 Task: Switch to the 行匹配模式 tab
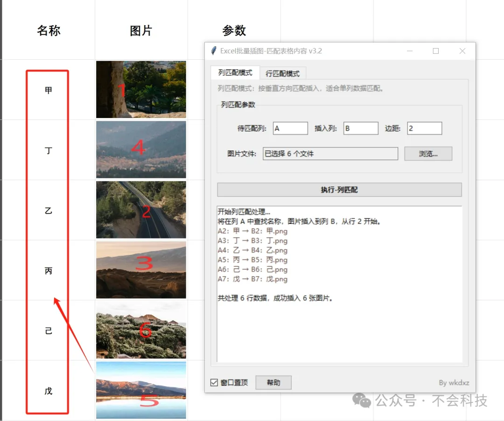pos(282,74)
